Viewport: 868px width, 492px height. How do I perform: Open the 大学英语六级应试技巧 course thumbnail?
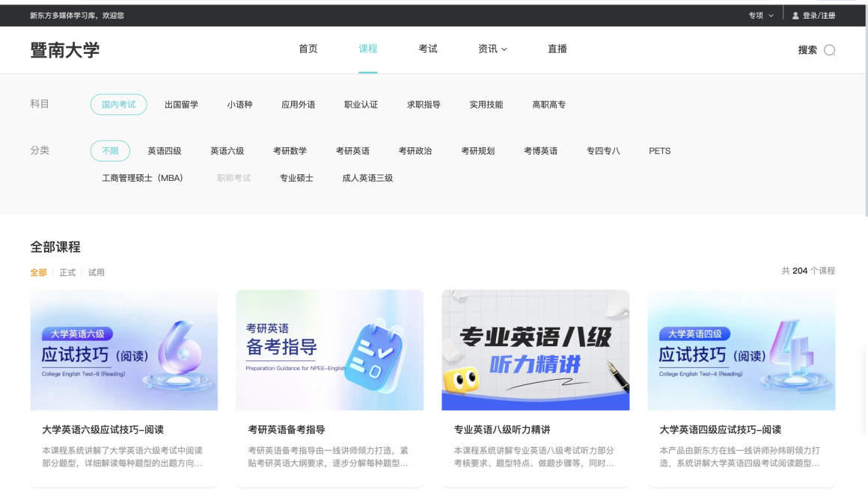click(x=124, y=350)
